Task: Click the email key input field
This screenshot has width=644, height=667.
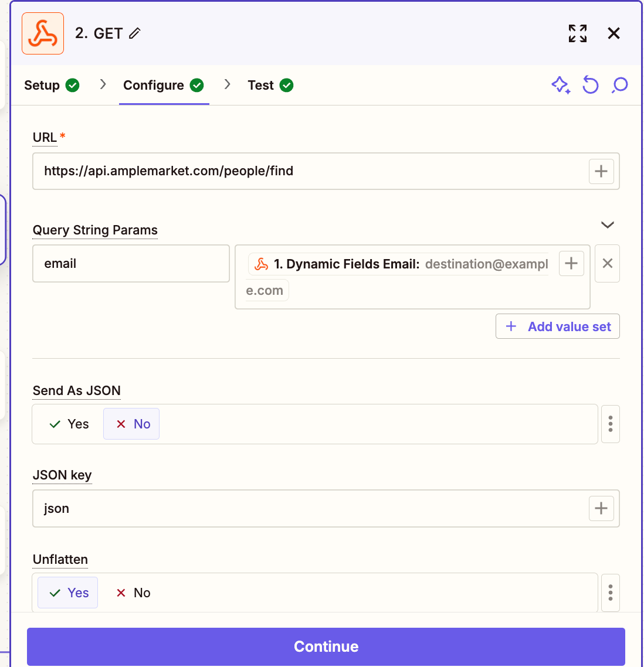Action: pos(131,264)
